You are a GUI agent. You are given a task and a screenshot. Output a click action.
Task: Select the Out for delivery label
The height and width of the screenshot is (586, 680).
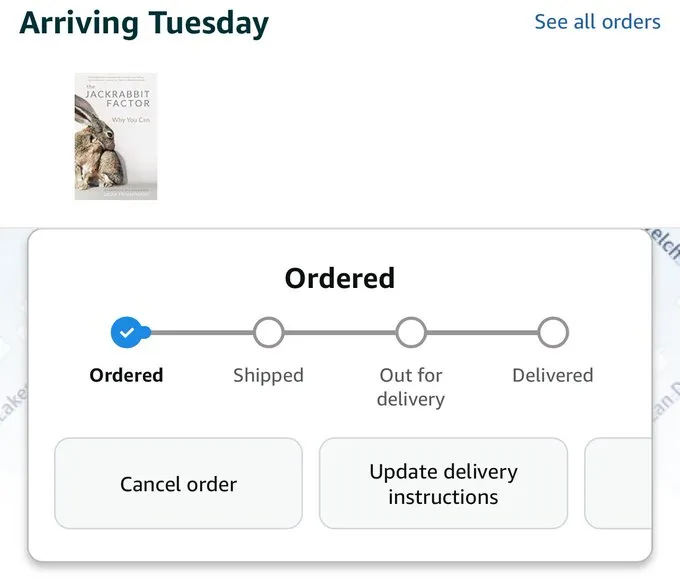[411, 387]
